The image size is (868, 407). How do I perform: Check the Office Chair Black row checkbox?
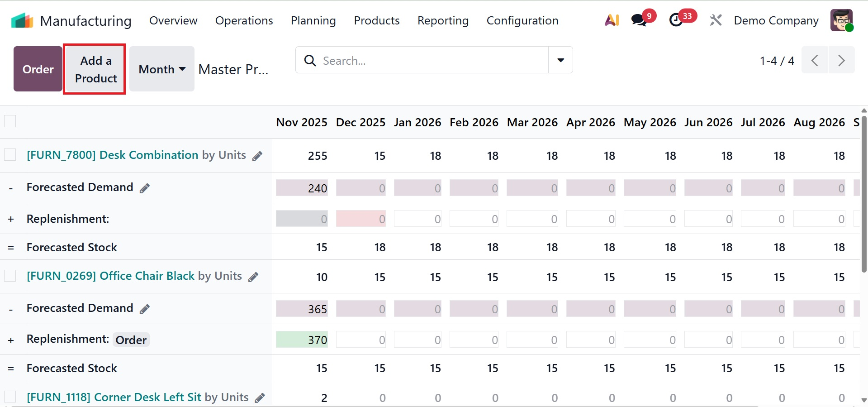click(10, 276)
